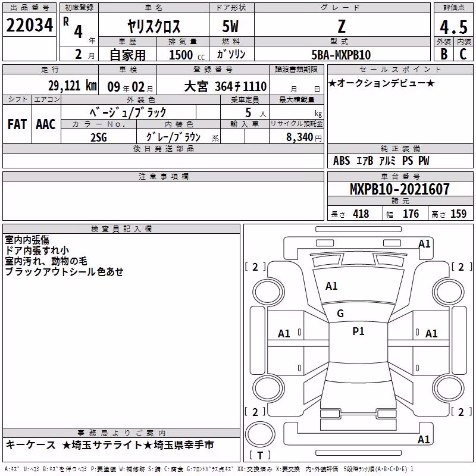The image size is (476, 476).
Task: Click the car name ヤリスクロス
Action: point(154,26)
